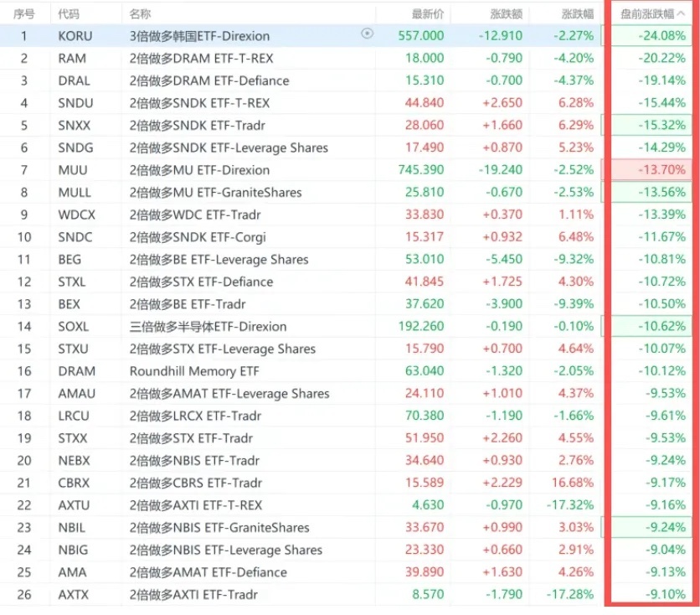The image size is (700, 615).
Task: Select the NBIL ticker code
Action: [71, 527]
